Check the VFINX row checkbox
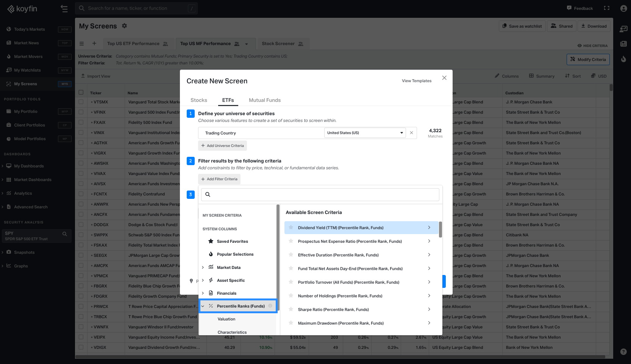This screenshot has height=364, width=631. point(81,112)
